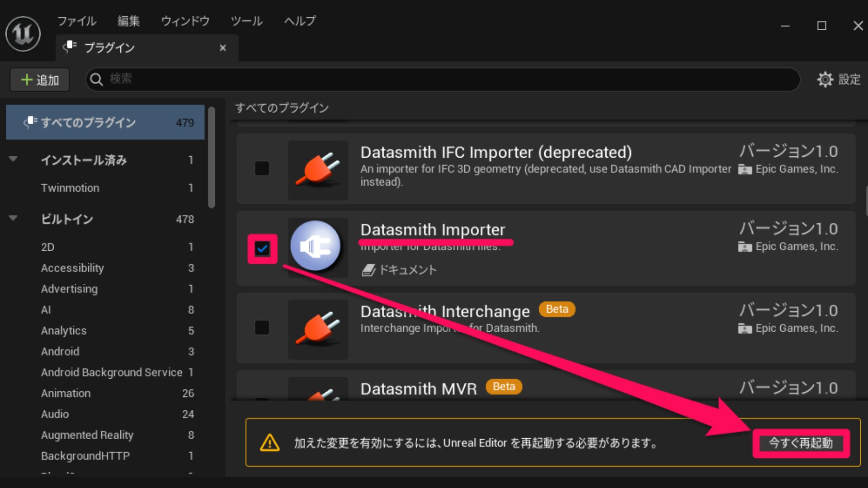This screenshot has height=488, width=868.
Task: Click the Beta badge on Datasmith Interchange
Action: (557, 309)
